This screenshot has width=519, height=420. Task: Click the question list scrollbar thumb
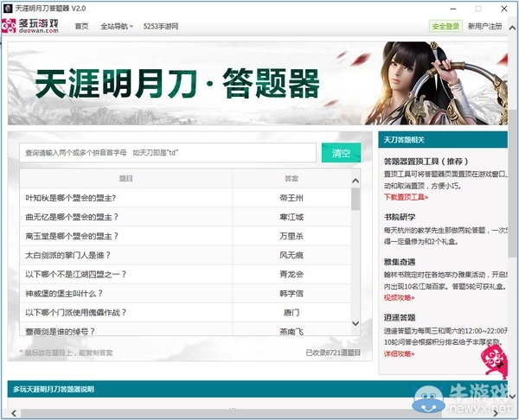click(x=356, y=199)
